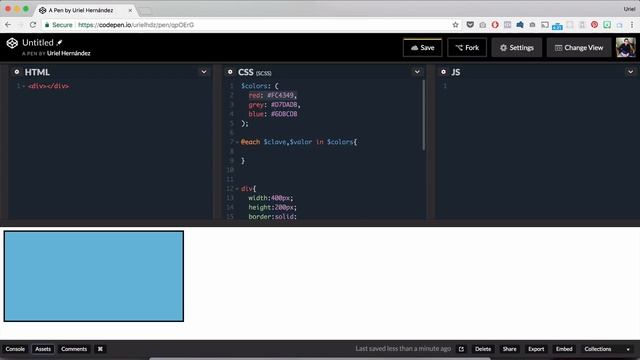Click the blue puzzle extension icon
Image resolution: width=640 pixels, height=360 pixels.
coord(520,25)
